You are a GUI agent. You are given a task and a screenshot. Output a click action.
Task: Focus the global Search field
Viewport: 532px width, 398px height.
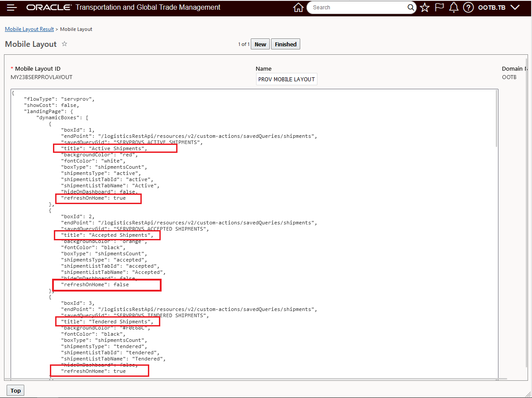click(358, 8)
